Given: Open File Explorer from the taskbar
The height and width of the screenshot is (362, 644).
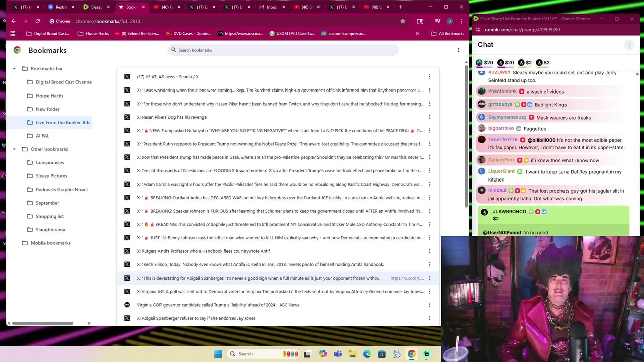Looking at the screenshot, I should (x=352, y=354).
